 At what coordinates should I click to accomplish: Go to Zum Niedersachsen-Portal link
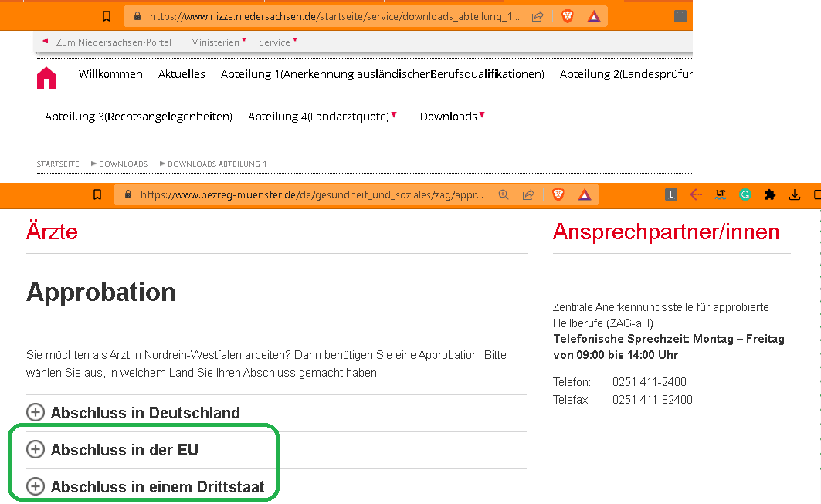tap(114, 42)
